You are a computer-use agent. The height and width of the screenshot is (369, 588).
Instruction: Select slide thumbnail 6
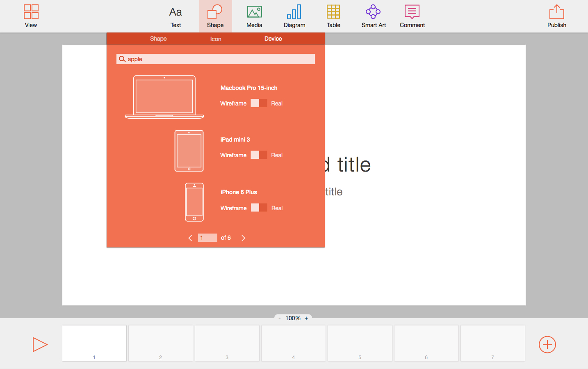426,343
